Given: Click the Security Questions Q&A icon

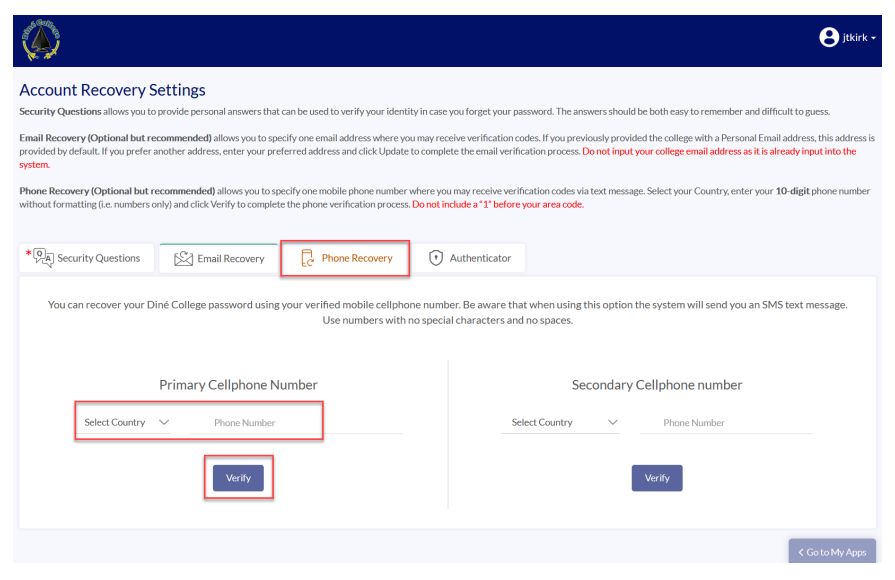Looking at the screenshot, I should [43, 257].
